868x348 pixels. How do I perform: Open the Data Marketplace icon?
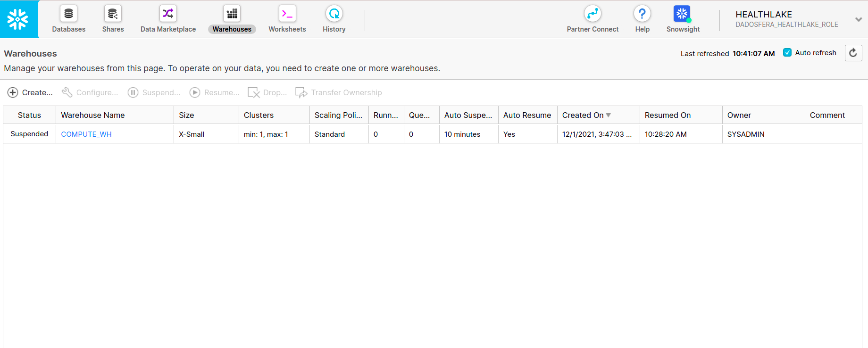tap(168, 14)
